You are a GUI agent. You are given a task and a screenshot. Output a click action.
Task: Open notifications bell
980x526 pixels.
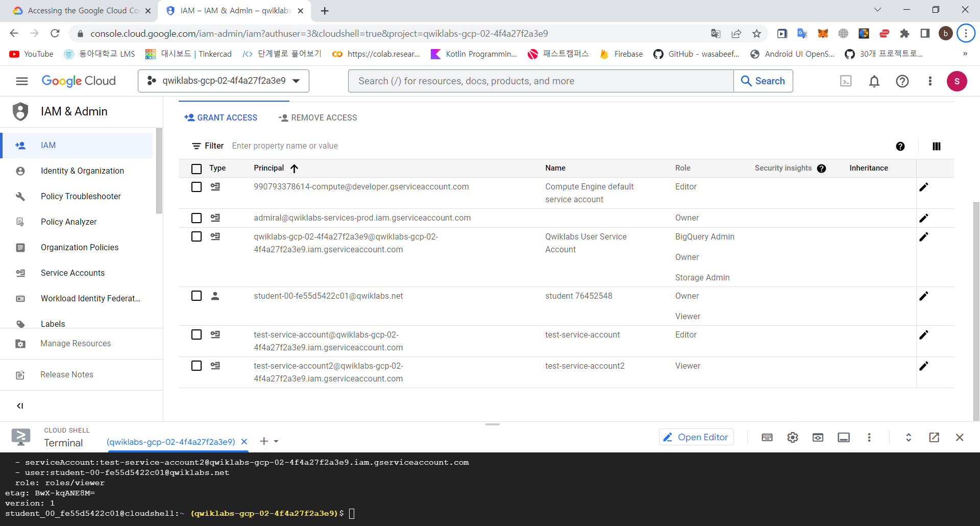pos(874,81)
